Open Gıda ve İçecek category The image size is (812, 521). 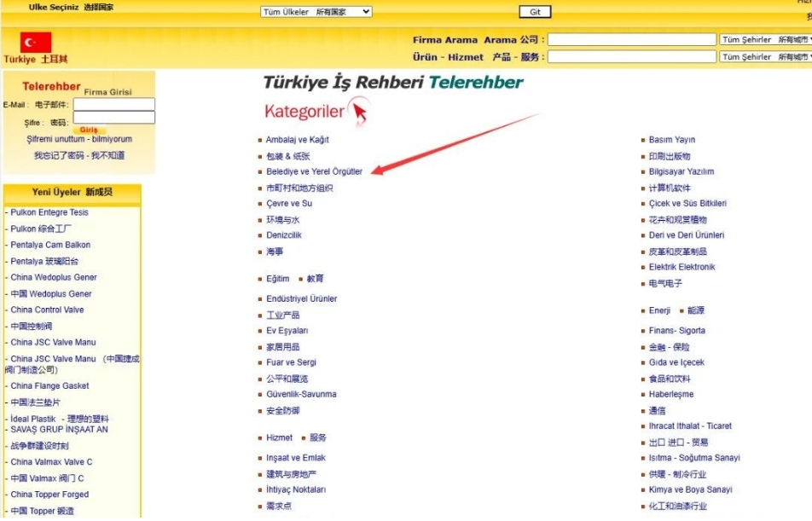click(x=676, y=362)
